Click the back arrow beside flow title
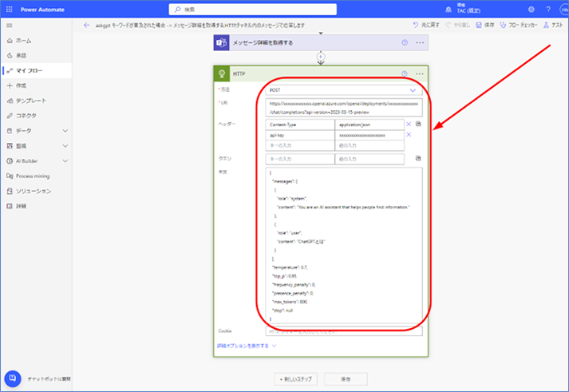This screenshot has height=392, width=569. click(x=86, y=26)
